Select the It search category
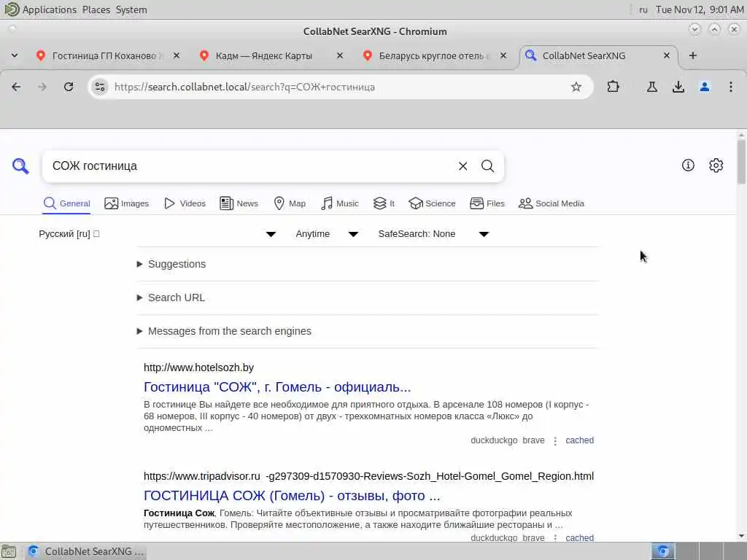This screenshot has width=747, height=560. (384, 203)
